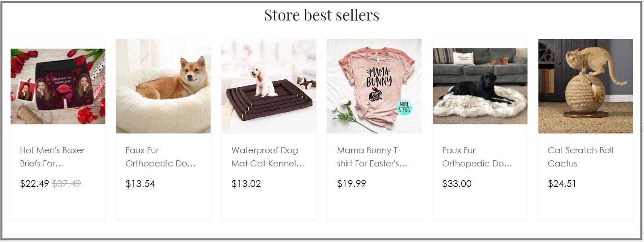644x242 pixels.
Task: Open the "Hot Men's Boxer Briefs For…" title link
Action: (x=52, y=157)
